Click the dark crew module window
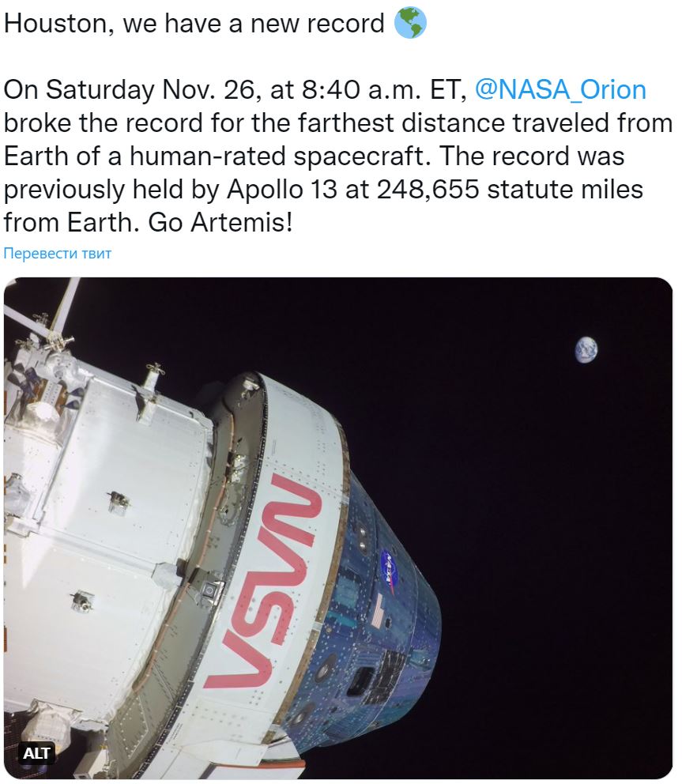Image resolution: width=682 pixels, height=784 pixels. 361,680
